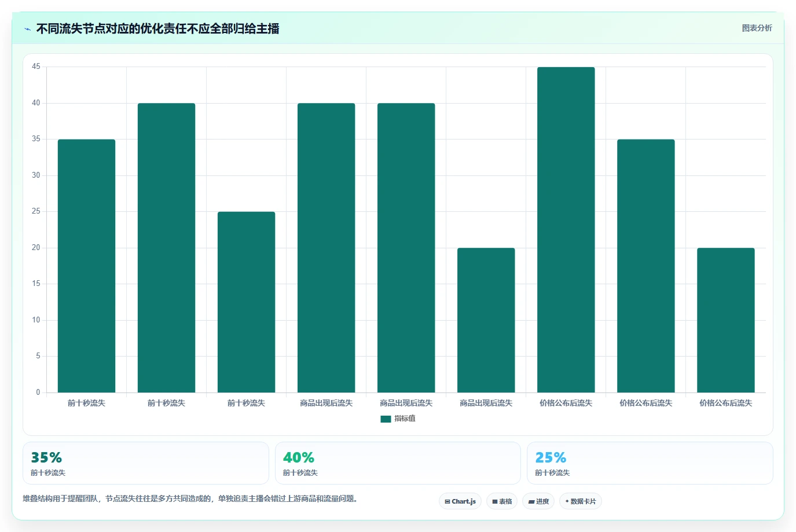796x532 pixels.
Task: Click the 图表分析 label in the header
Action: 757,28
